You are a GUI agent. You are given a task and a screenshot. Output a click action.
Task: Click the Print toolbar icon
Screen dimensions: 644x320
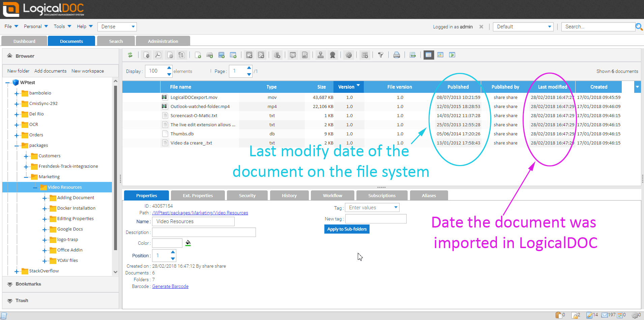coord(397,55)
